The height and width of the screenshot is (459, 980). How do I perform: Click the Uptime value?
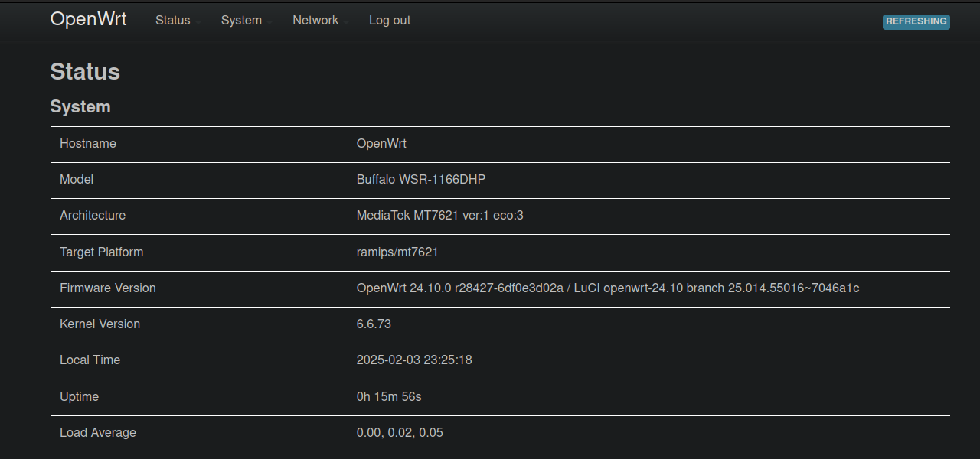coord(388,396)
